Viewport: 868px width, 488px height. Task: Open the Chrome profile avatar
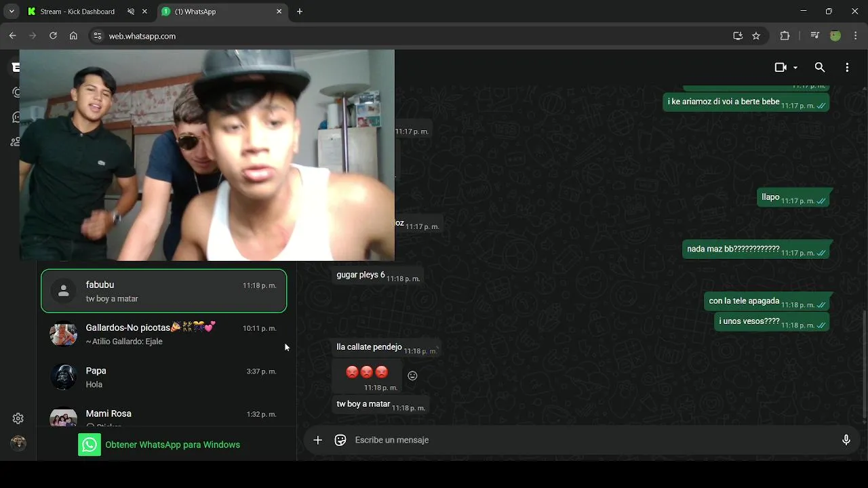click(835, 36)
